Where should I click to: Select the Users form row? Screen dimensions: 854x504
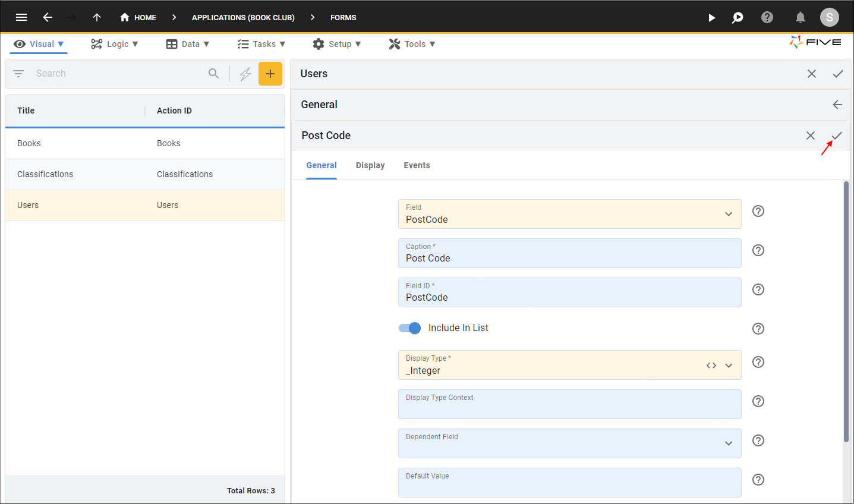coord(145,205)
